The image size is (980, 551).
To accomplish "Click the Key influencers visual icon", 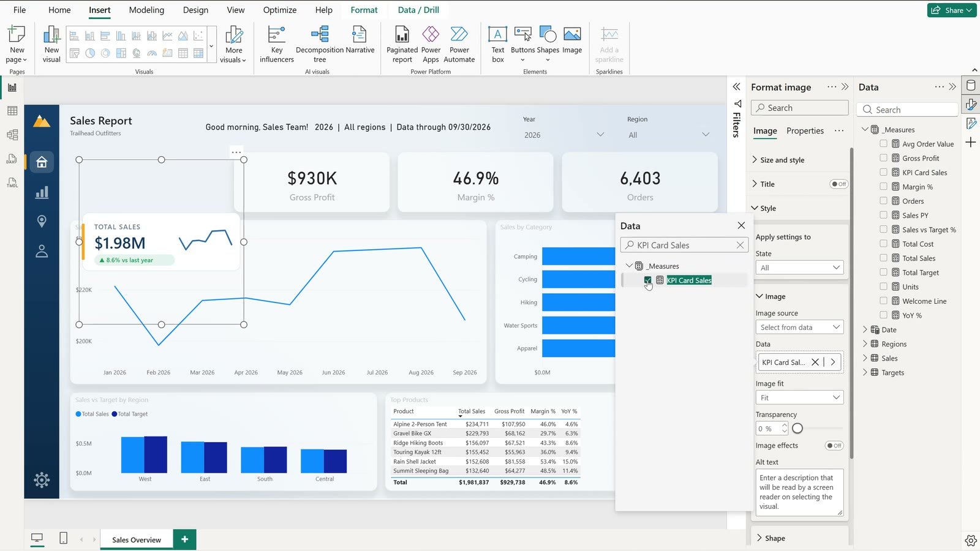I will tap(277, 45).
